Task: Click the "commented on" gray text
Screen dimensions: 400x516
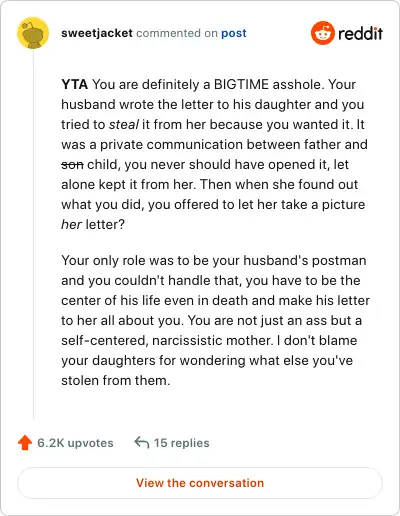Action: [x=177, y=33]
